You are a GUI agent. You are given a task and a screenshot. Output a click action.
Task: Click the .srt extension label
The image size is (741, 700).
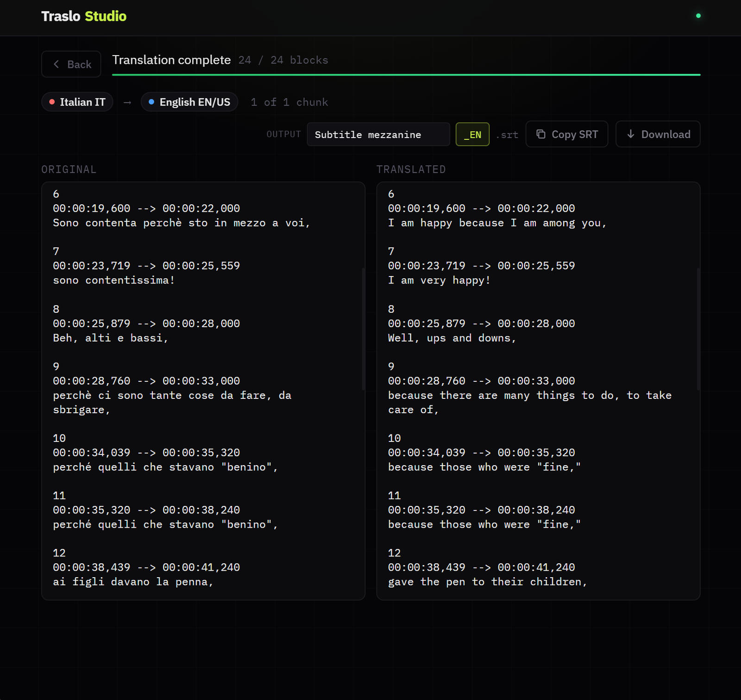click(x=507, y=135)
